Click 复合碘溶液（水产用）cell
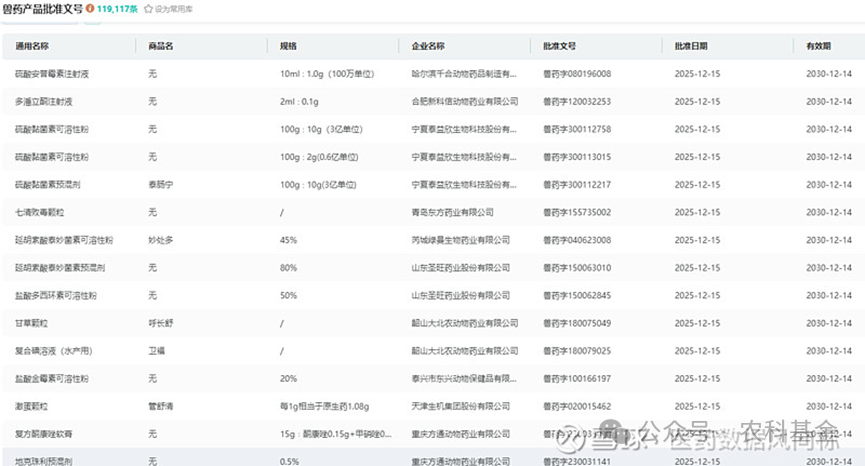 pos(54,351)
